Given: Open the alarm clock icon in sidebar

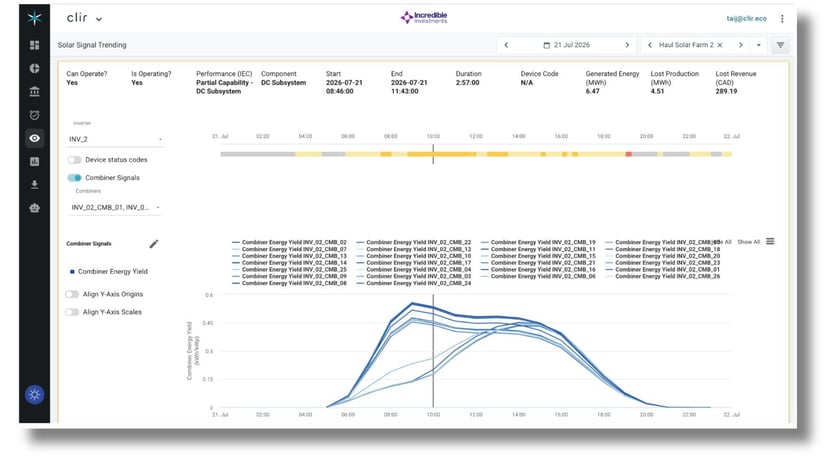Looking at the screenshot, I should [x=34, y=115].
